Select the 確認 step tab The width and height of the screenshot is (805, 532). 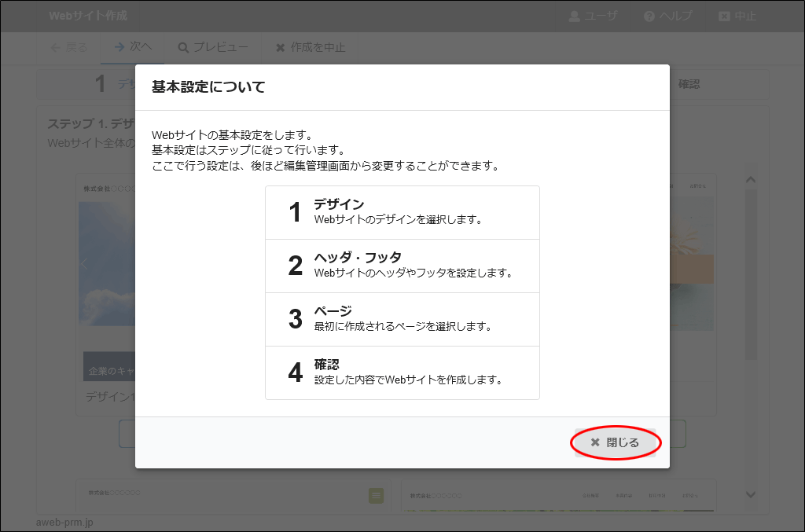click(x=689, y=84)
